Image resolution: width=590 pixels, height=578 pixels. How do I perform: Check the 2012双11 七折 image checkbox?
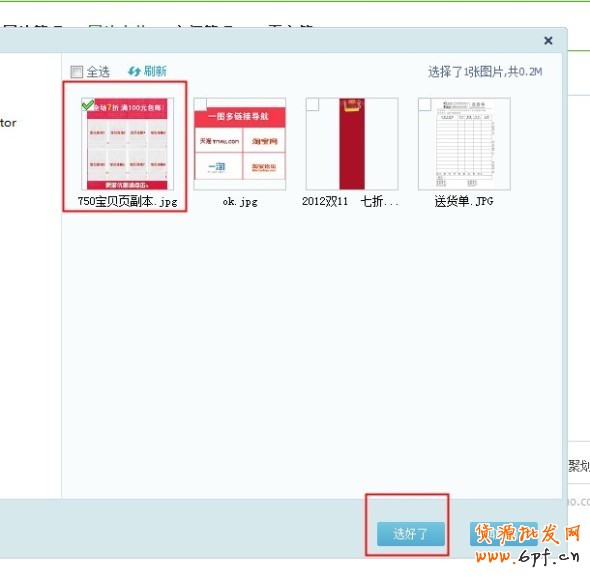point(312,104)
